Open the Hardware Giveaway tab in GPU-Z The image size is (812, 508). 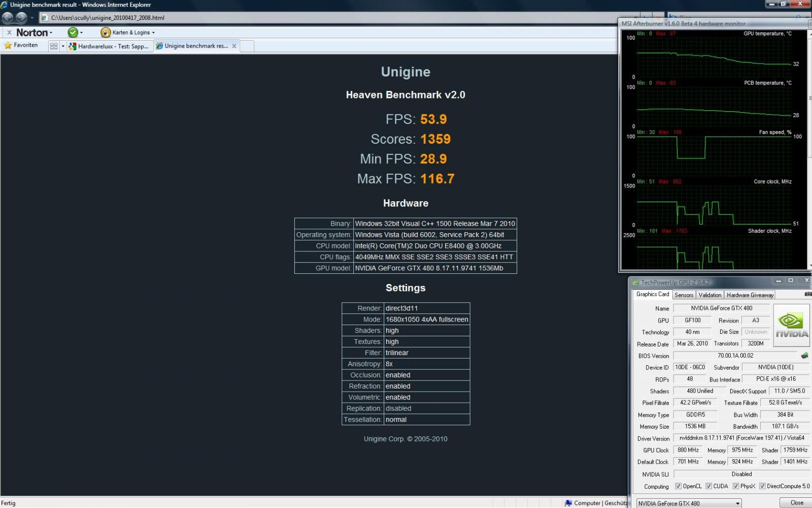coord(750,295)
